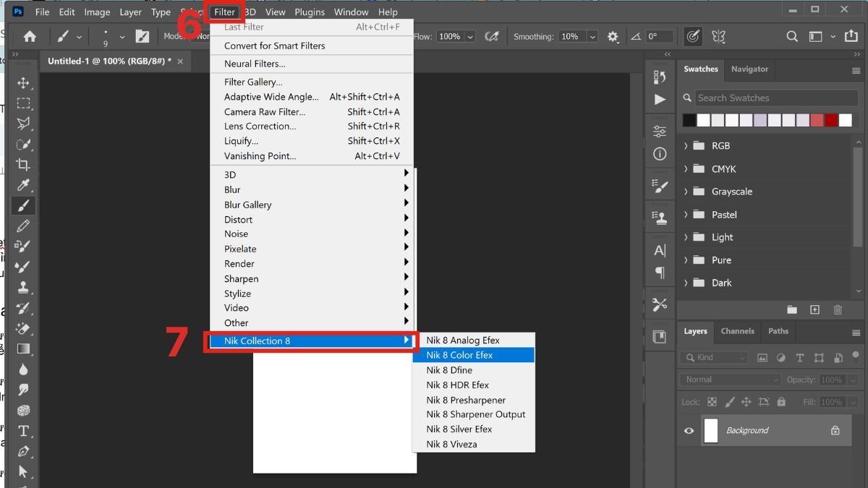Create new swatch group folder icon

click(792, 309)
